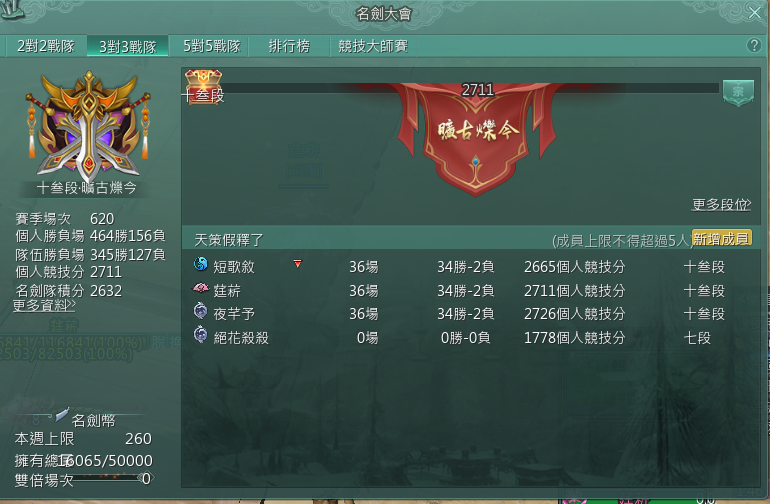Click the class icon beside 夜芊予
Image resolution: width=770 pixels, height=504 pixels.
click(x=200, y=311)
